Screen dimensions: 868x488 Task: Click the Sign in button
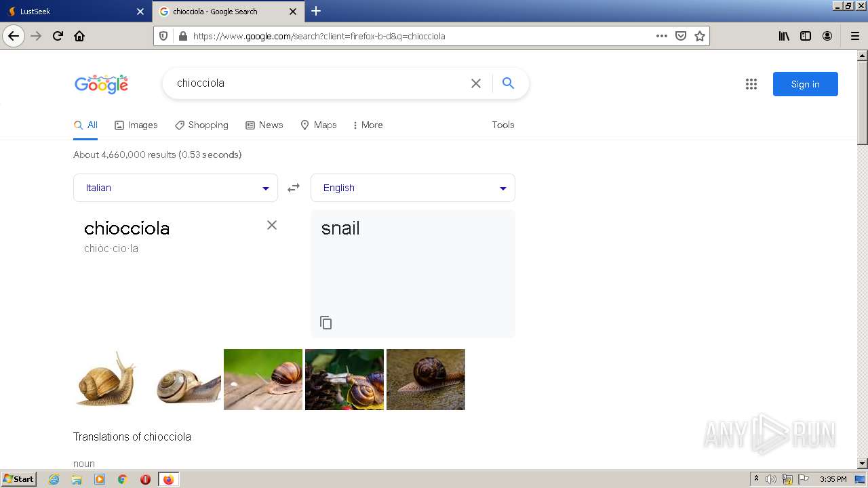[806, 84]
